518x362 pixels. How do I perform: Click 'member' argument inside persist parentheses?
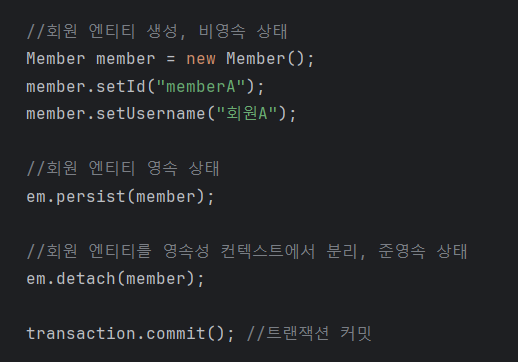click(166, 197)
